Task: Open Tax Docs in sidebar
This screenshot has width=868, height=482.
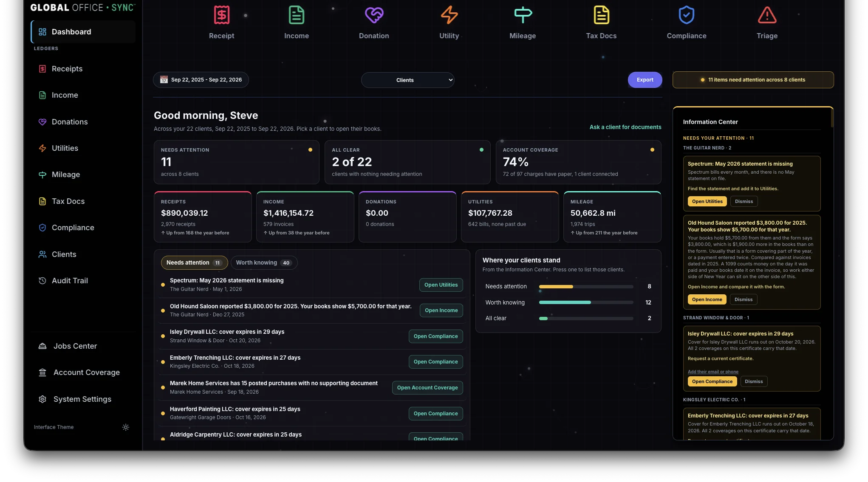Action: point(83,201)
